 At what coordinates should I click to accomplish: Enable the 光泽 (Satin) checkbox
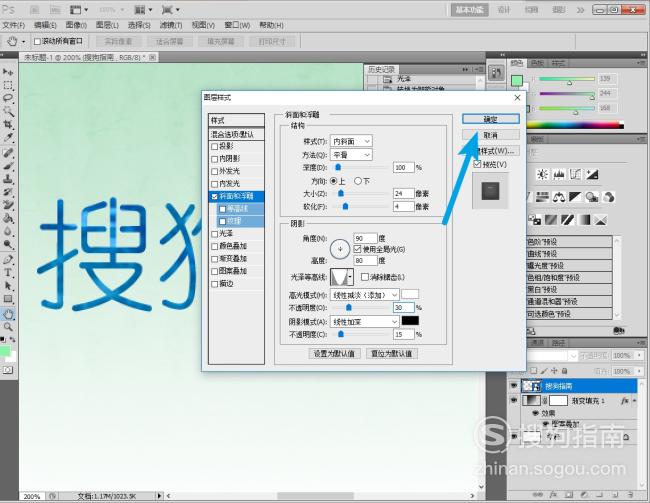point(214,234)
